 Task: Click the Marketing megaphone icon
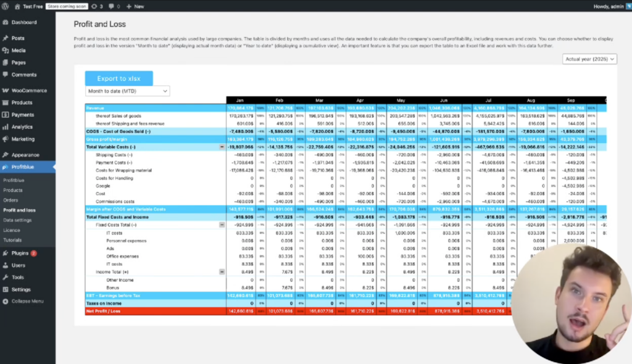(6, 139)
